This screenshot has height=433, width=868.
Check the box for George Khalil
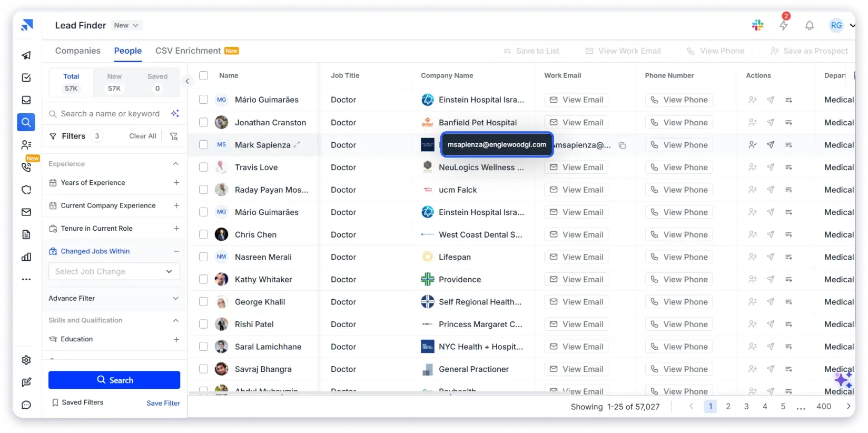coord(204,302)
